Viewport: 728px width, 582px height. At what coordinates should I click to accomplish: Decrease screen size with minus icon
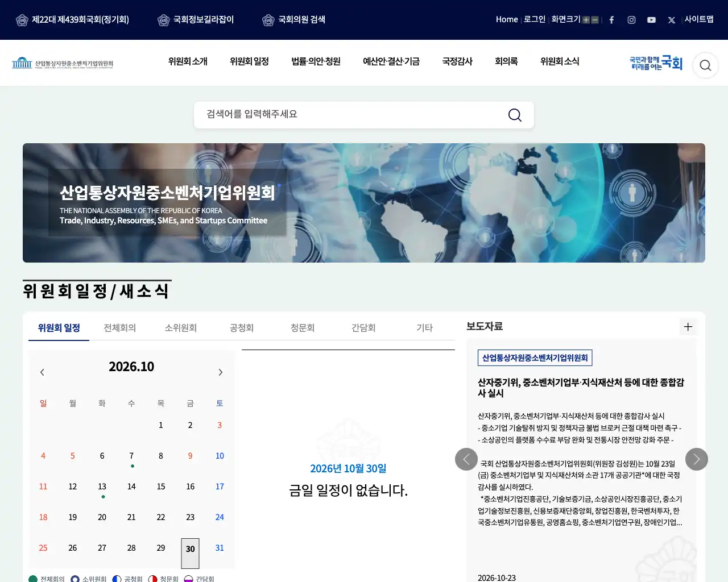pos(595,20)
